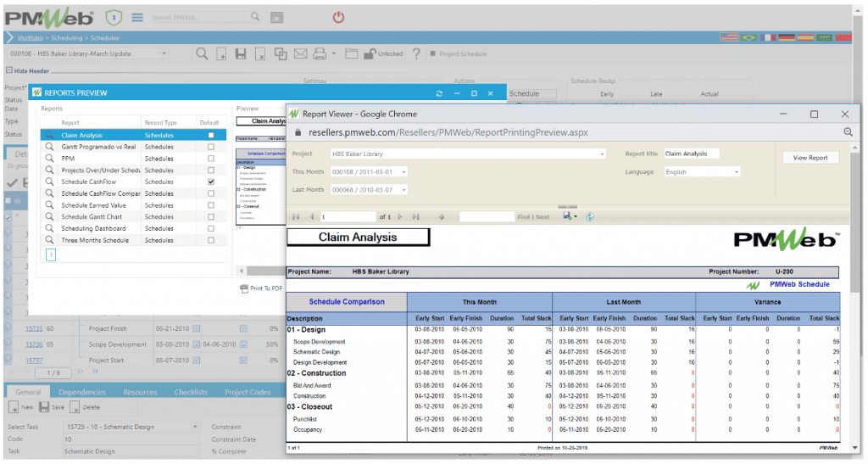The width and height of the screenshot is (868, 464).
Task: Click the refresh icon in the Reports Preview title bar
Action: tap(439, 93)
